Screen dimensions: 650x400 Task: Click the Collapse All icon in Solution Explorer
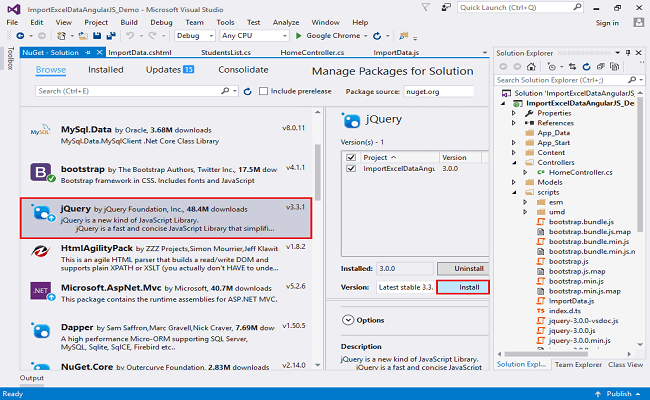(x=601, y=67)
